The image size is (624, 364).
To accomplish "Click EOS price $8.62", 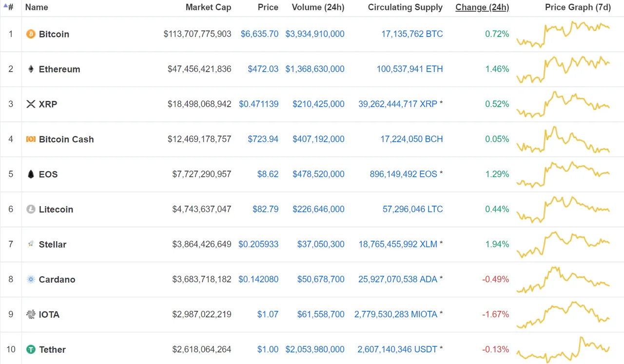I will tap(268, 174).
